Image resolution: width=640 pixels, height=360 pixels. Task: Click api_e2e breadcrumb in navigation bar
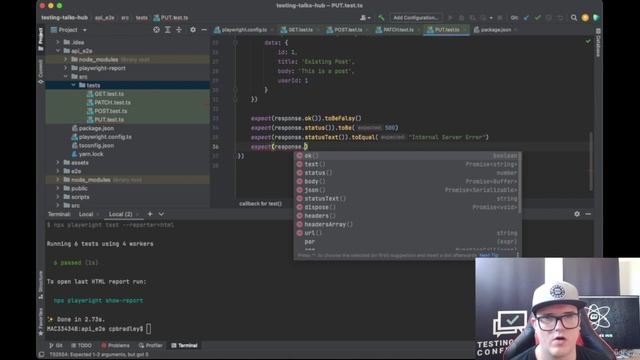tap(104, 18)
